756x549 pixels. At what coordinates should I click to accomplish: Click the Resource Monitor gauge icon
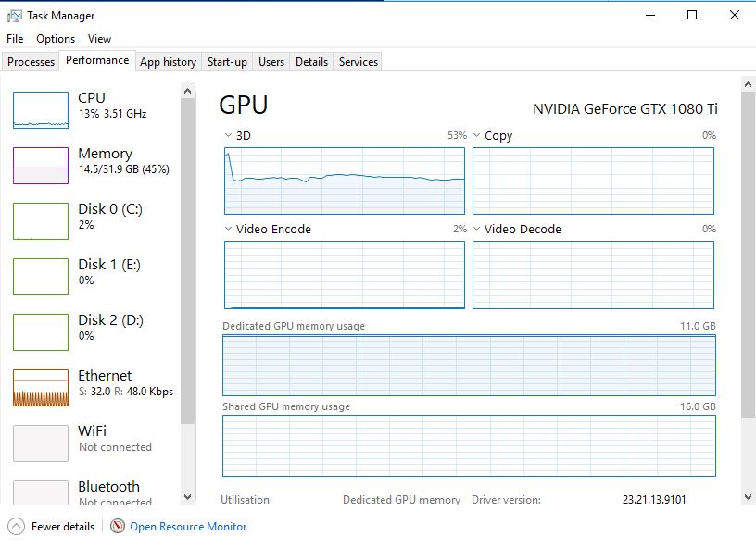117,526
